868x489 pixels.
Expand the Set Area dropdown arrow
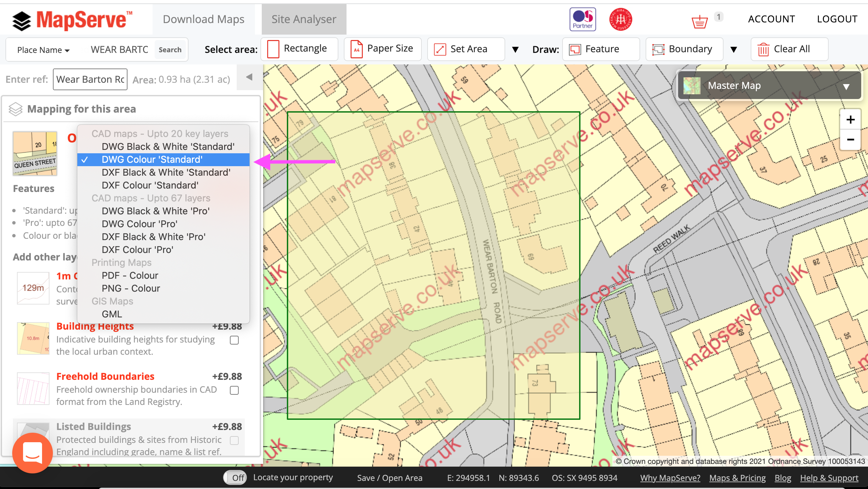pyautogui.click(x=514, y=50)
